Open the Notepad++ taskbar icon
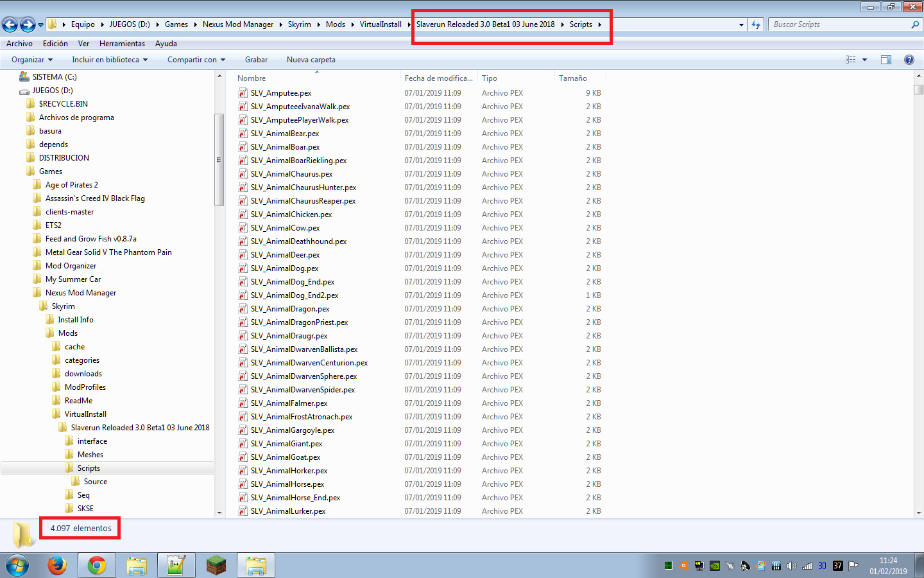 (176, 565)
